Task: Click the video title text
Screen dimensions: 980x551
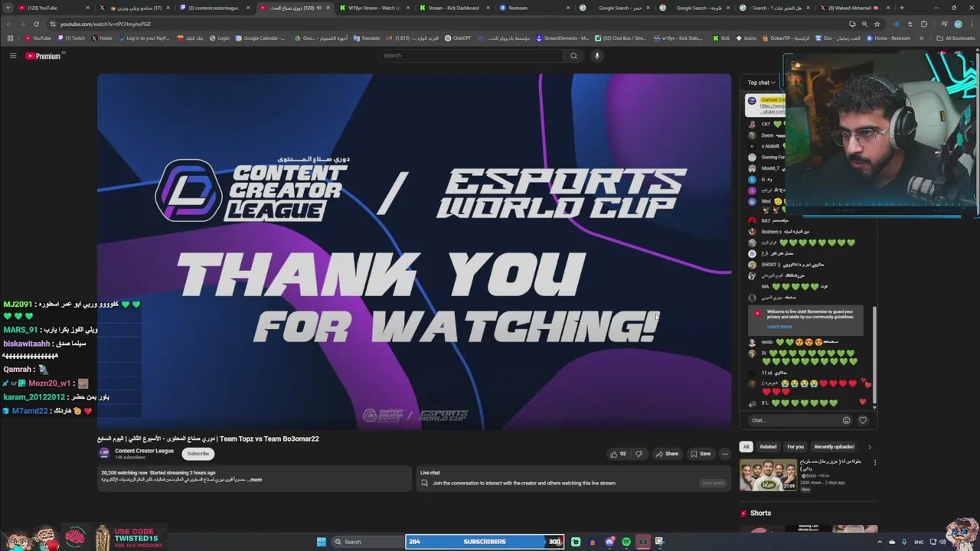Action: (208, 439)
